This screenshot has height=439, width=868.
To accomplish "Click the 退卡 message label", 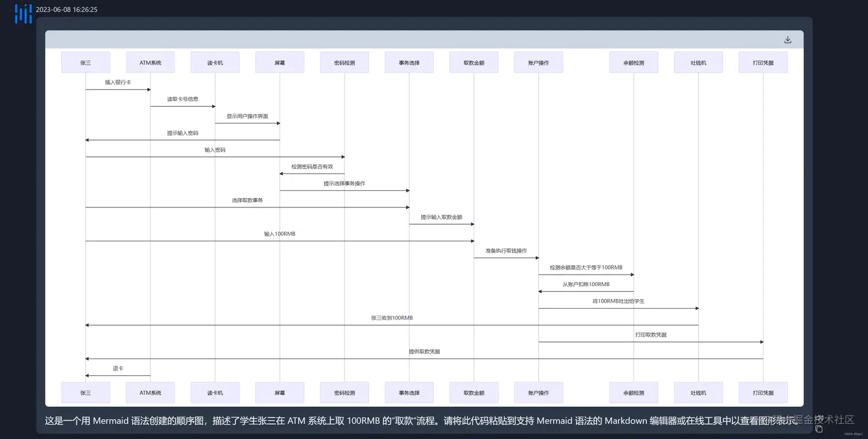I will click(x=118, y=369).
